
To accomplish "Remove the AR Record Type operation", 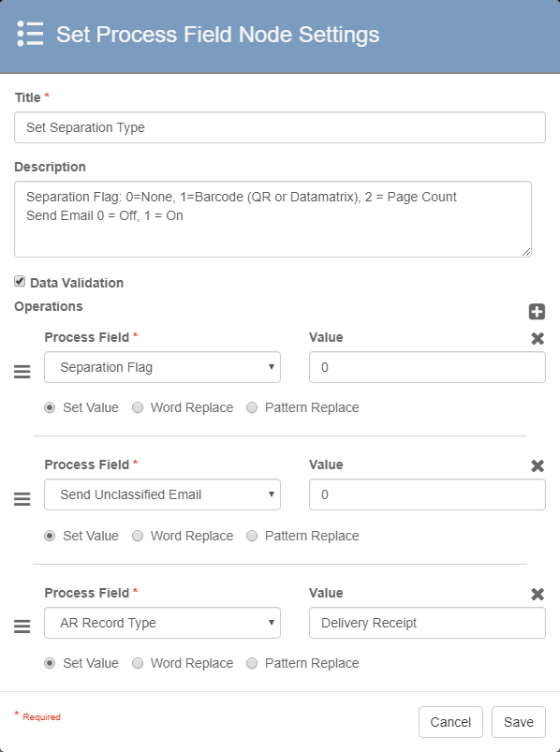I will point(538,595).
